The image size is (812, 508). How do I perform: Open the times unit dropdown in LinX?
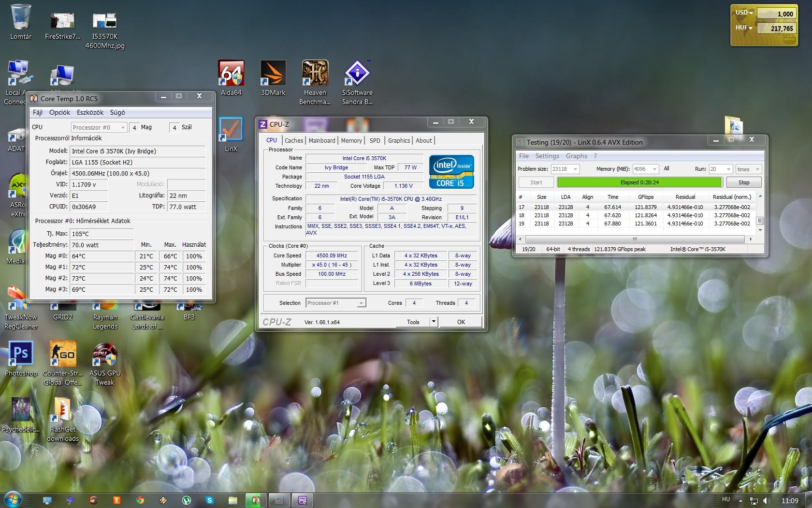point(749,169)
